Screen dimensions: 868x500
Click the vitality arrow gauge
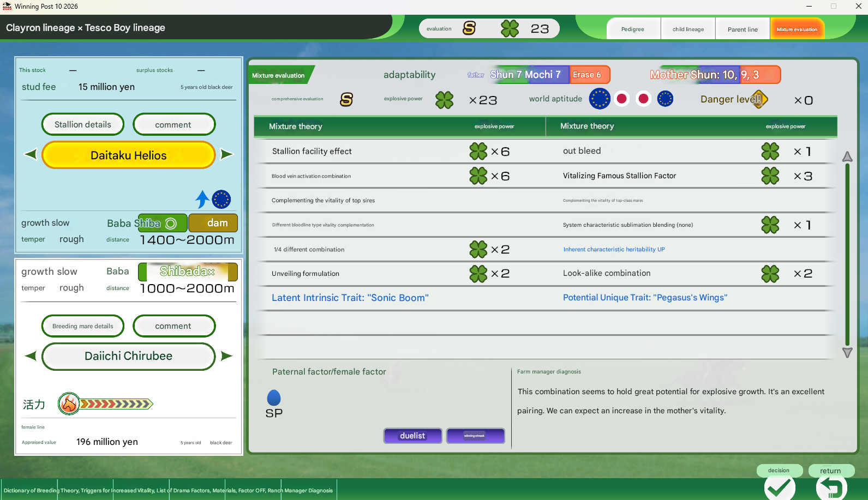pyautogui.click(x=116, y=404)
